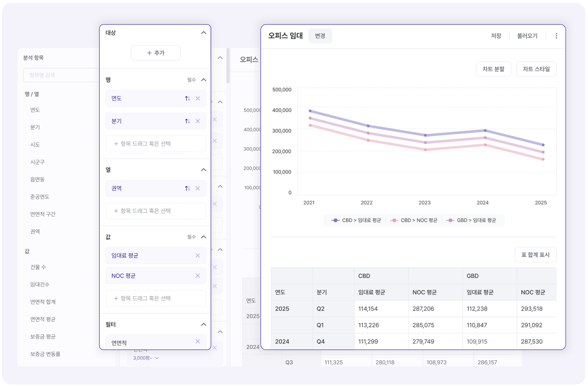
Task: Collapse the 값 section chevron
Action: tap(203, 237)
